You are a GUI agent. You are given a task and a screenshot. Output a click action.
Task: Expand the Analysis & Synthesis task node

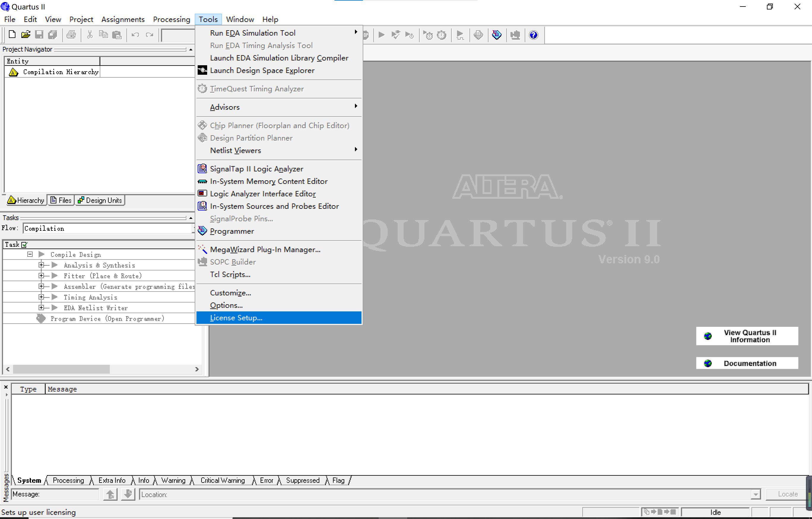click(x=41, y=265)
